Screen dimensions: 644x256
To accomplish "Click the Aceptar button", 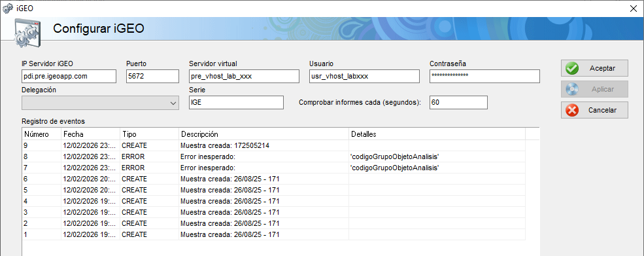I will click(594, 68).
